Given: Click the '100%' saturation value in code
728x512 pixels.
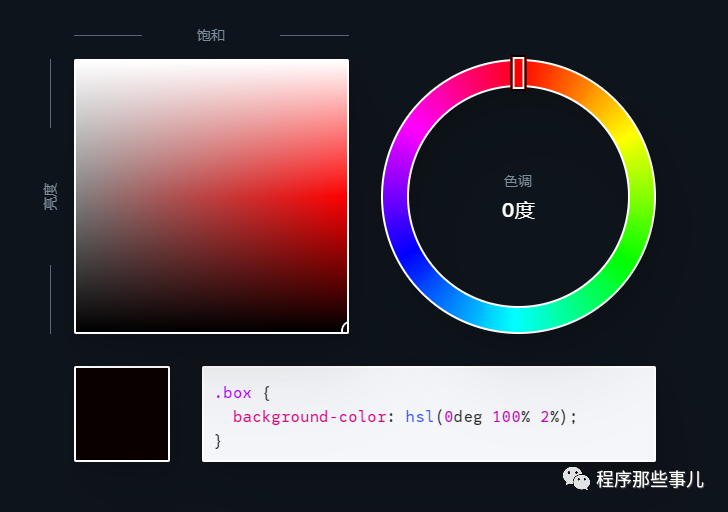Looking at the screenshot, I should (511, 417).
